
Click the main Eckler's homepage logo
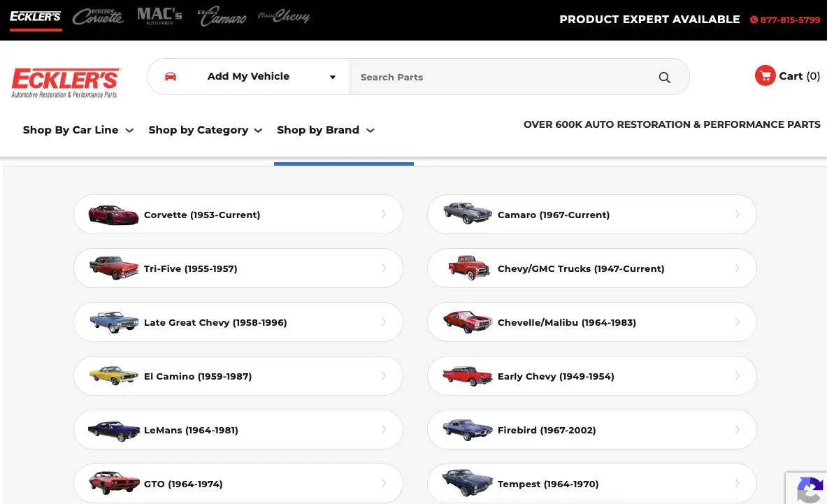click(66, 82)
